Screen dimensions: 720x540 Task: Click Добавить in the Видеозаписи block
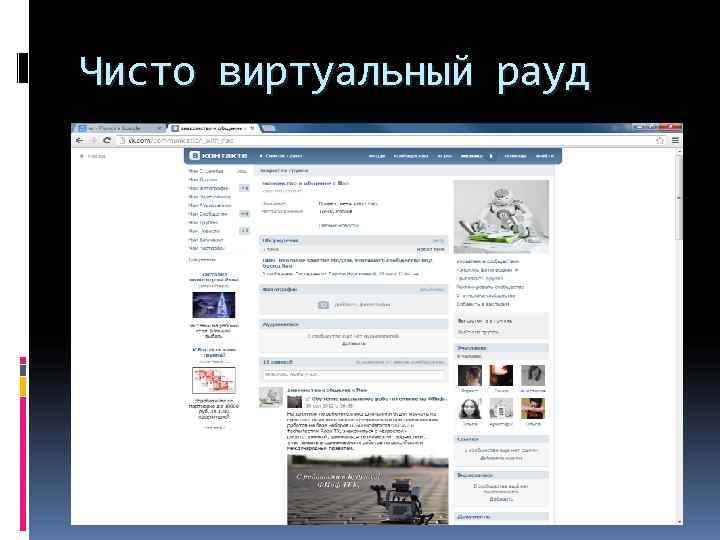coord(501,499)
